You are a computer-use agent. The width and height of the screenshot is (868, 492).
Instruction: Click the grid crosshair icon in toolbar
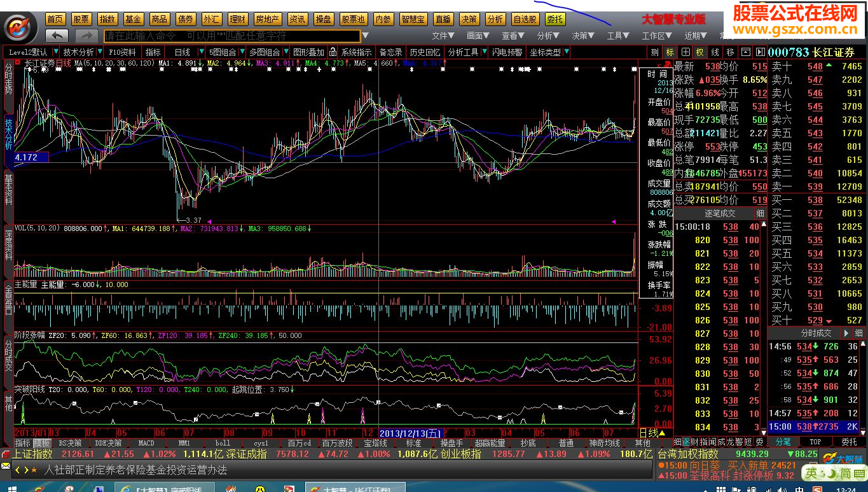(x=685, y=52)
